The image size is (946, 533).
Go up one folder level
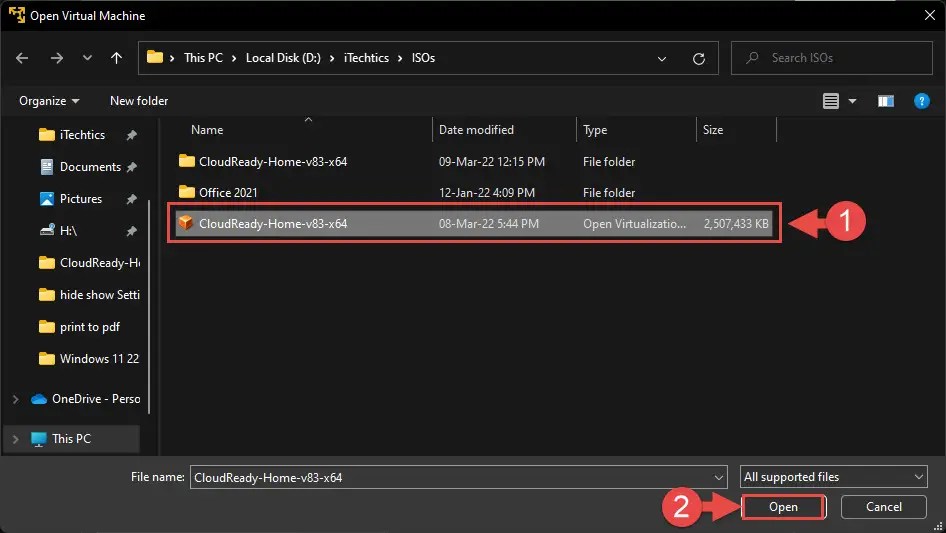click(116, 58)
